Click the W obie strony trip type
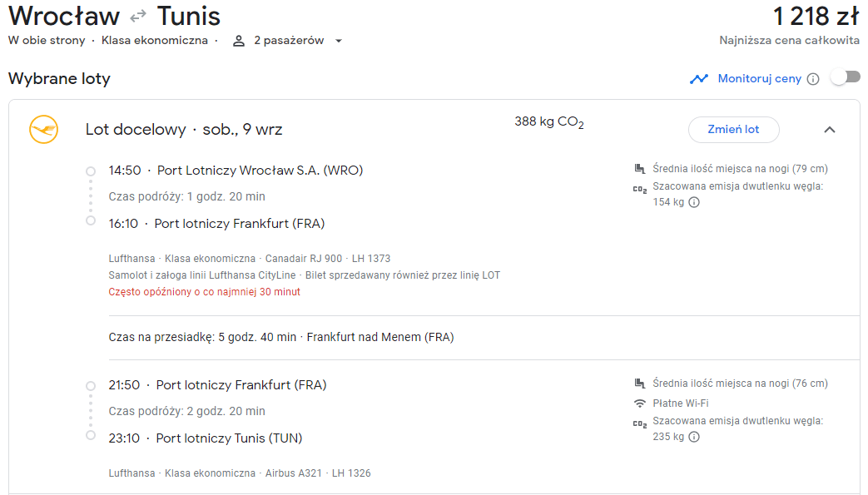The height and width of the screenshot is (495, 868). pyautogui.click(x=46, y=41)
